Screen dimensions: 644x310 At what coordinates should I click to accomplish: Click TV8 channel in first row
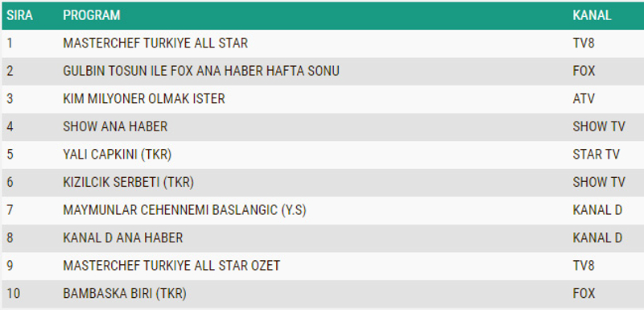coord(584,43)
